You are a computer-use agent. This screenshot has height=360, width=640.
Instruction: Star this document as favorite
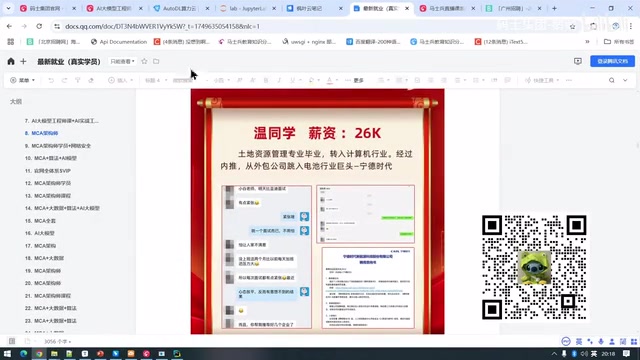(x=144, y=61)
